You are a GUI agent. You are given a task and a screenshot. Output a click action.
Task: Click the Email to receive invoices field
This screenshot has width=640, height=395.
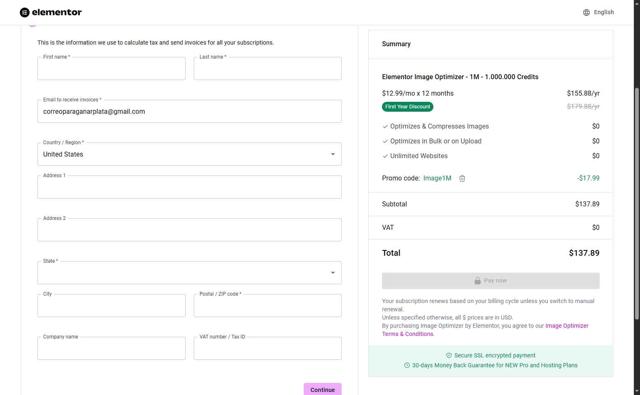(x=189, y=111)
